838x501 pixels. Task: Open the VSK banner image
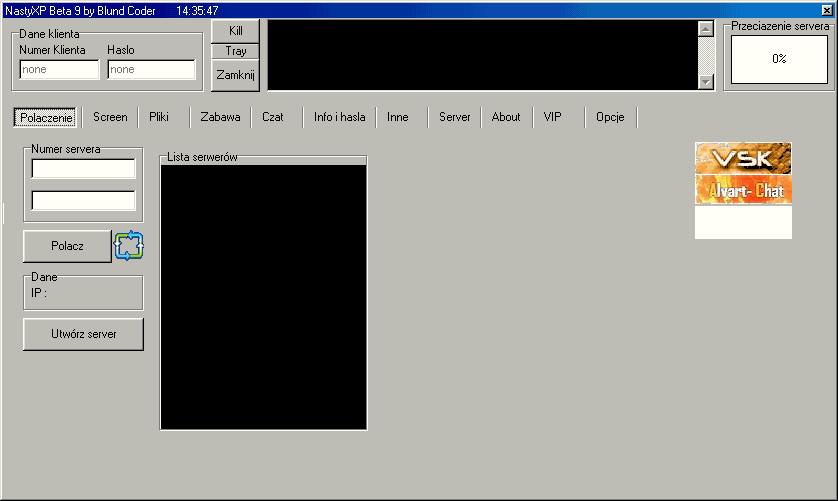tap(743, 158)
